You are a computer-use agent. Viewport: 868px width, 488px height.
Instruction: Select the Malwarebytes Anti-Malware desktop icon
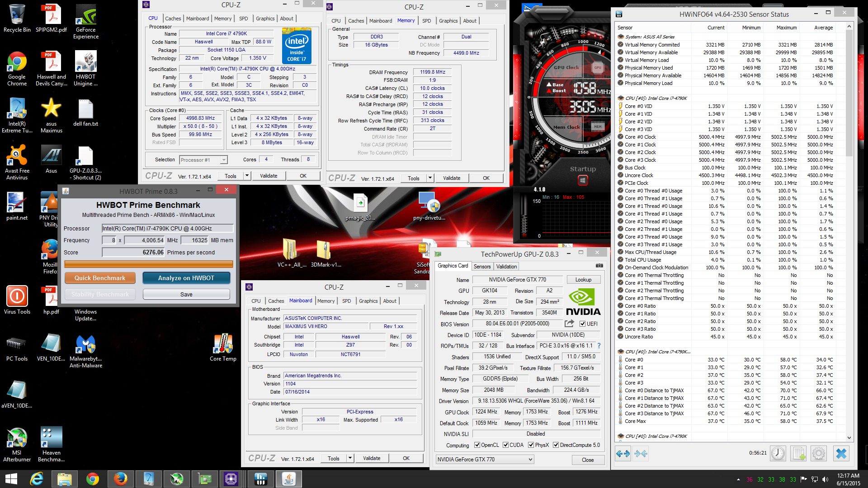[86, 351]
